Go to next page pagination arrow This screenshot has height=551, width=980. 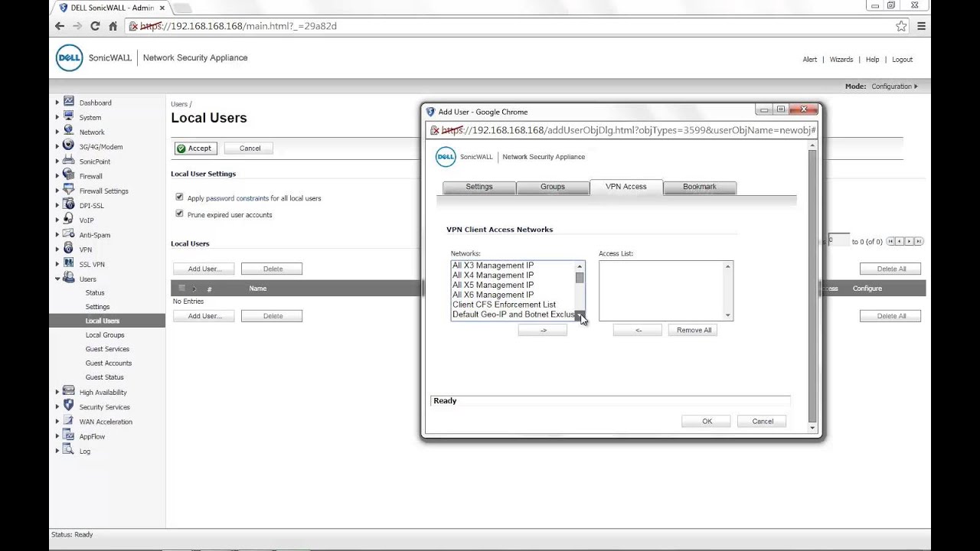click(x=909, y=241)
